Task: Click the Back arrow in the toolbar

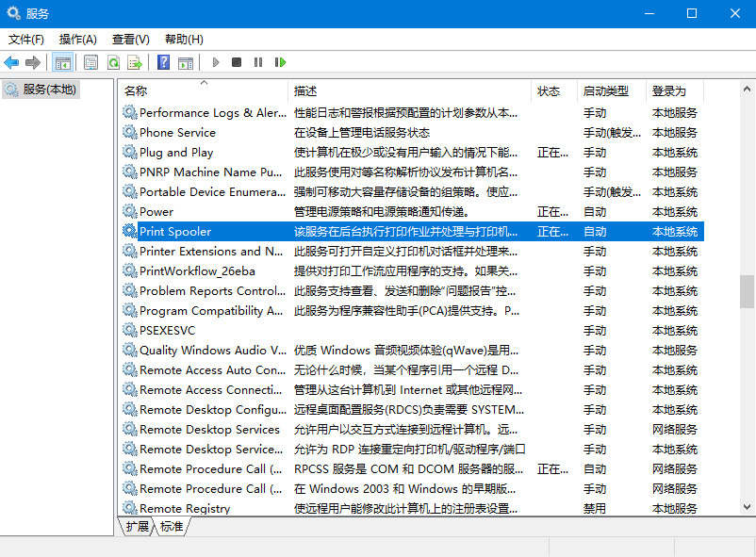Action: point(11,62)
